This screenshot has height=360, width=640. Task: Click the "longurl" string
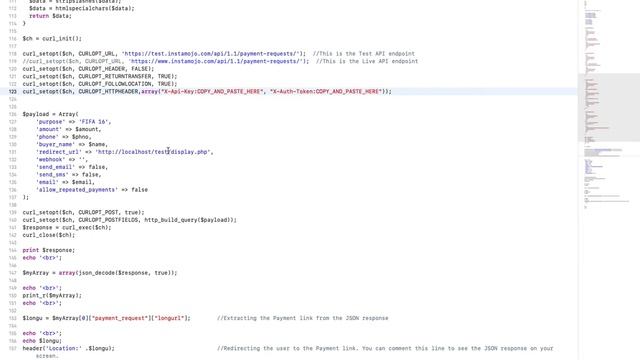pos(169,318)
